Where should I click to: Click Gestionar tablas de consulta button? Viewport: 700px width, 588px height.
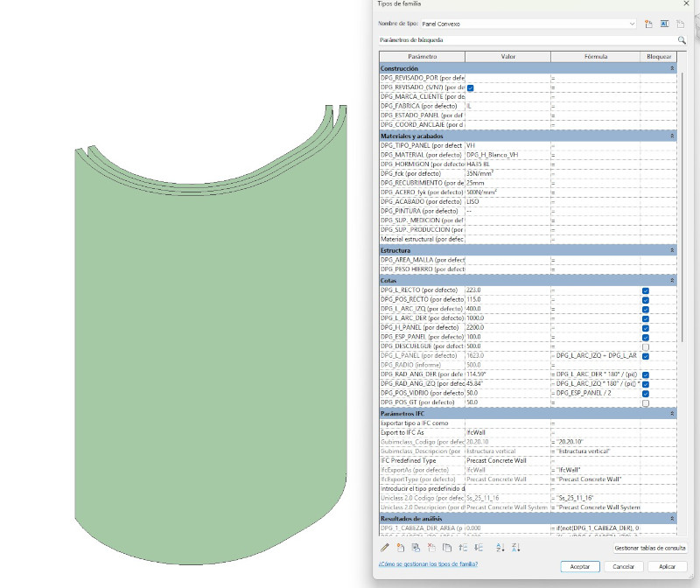coord(649,548)
